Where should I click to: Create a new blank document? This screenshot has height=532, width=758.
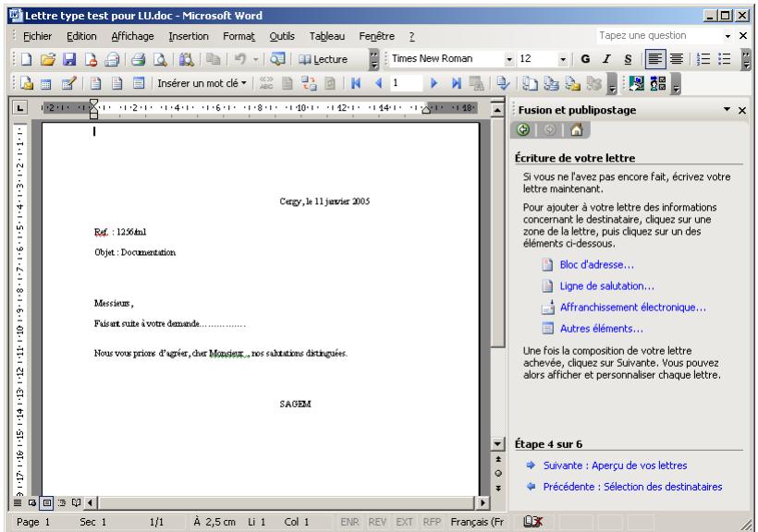pos(27,59)
